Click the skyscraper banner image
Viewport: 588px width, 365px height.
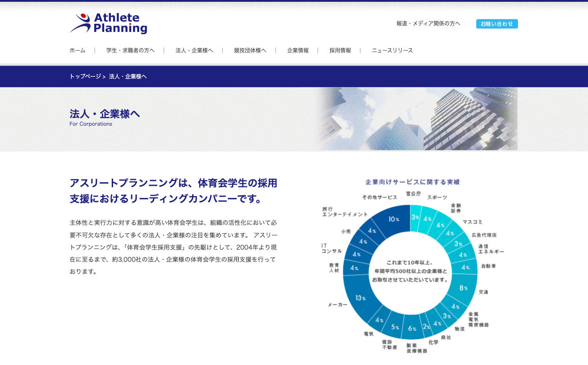pyautogui.click(x=416, y=119)
